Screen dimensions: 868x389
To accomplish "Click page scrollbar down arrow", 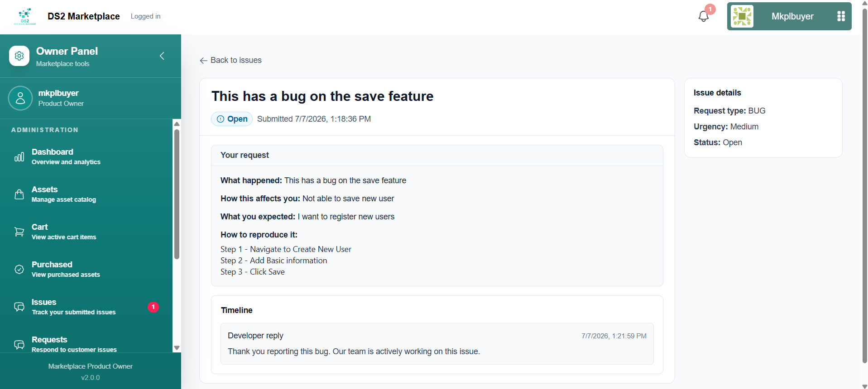I will [864, 386].
